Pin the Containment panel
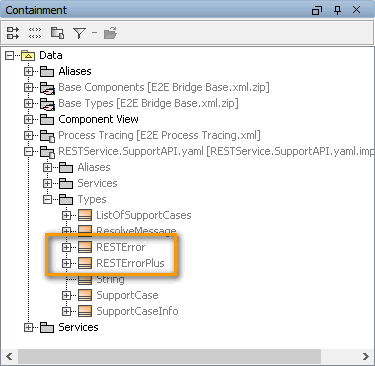375x366 pixels. tap(337, 10)
